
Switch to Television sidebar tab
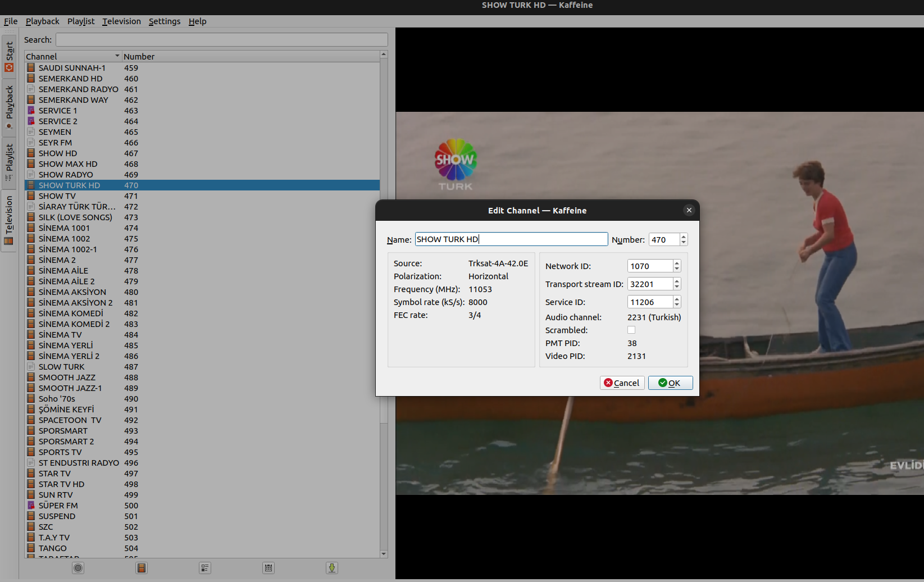pyautogui.click(x=9, y=221)
